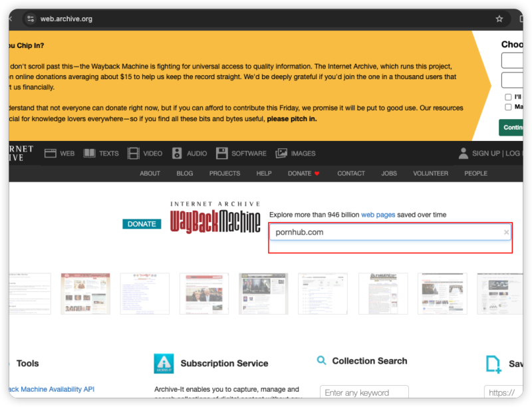Click the 'Tools' heading
The height and width of the screenshot is (407, 532).
[27, 363]
